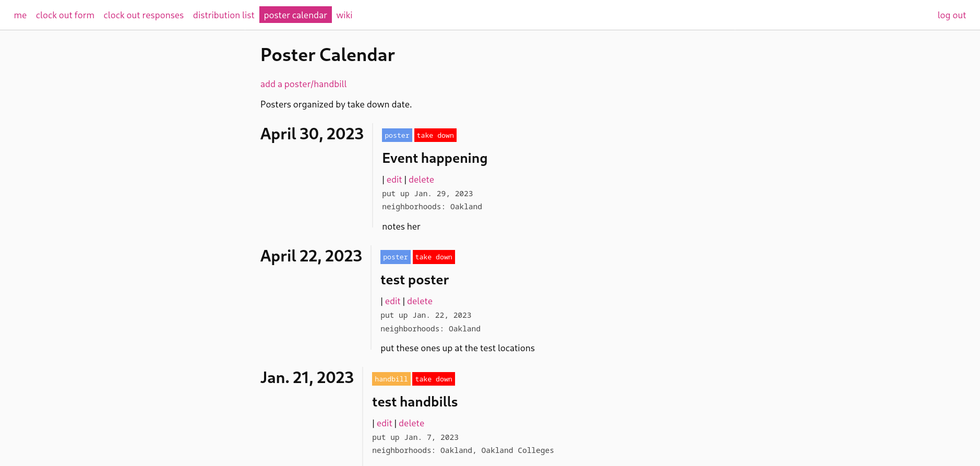The image size is (980, 466).
Task: Delete the test handbills entry
Action: 411,423
